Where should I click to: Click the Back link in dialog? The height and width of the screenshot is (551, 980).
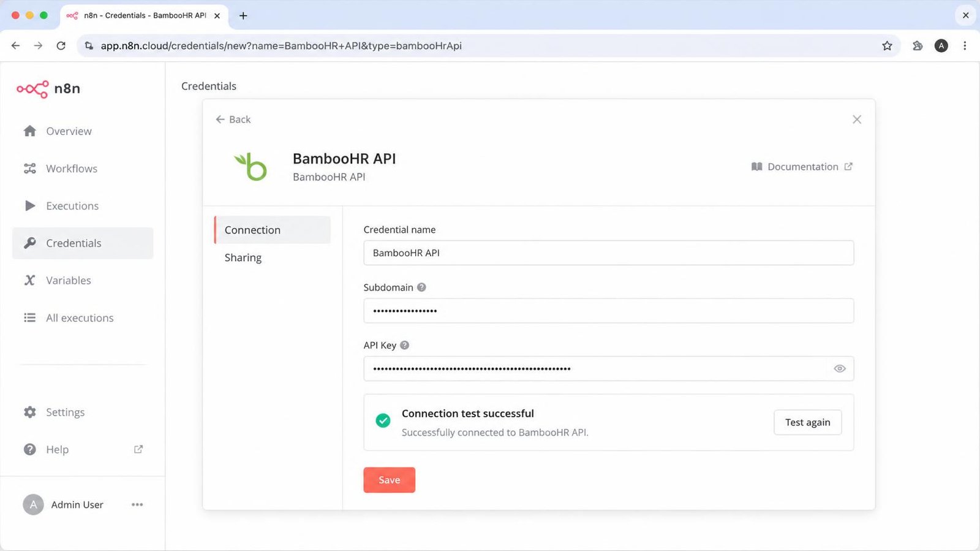[233, 120]
